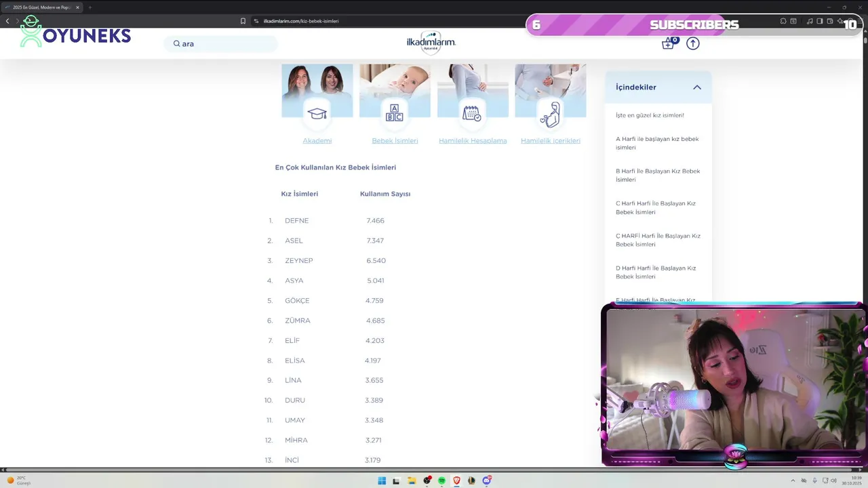Select the name DEFNE

pyautogui.click(x=296, y=221)
